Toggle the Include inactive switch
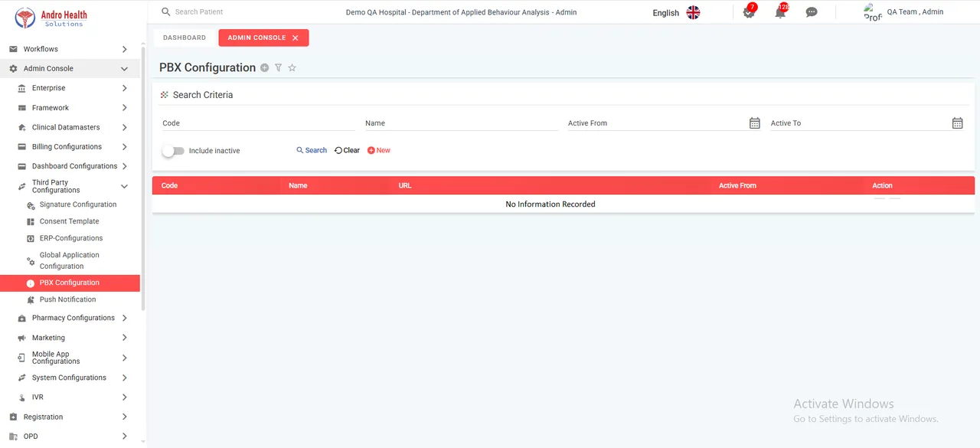This screenshot has height=448, width=980. click(x=173, y=151)
